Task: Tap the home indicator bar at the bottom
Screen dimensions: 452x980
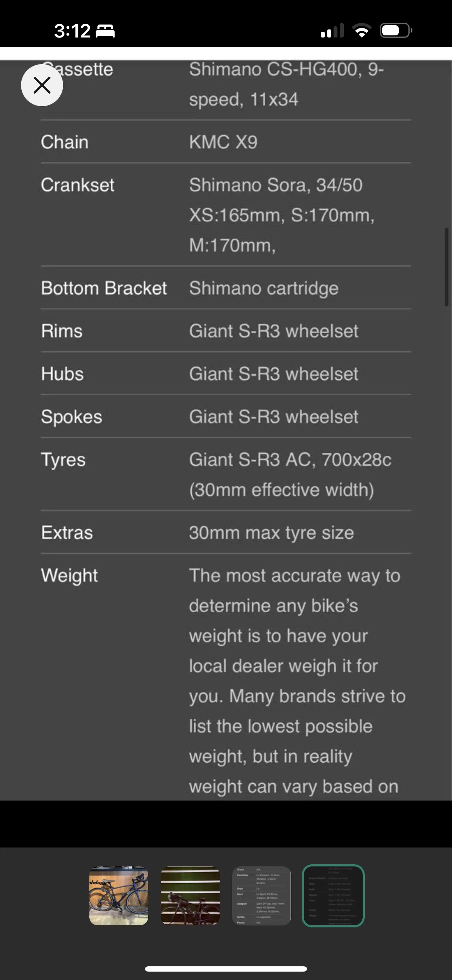Action: click(x=226, y=968)
